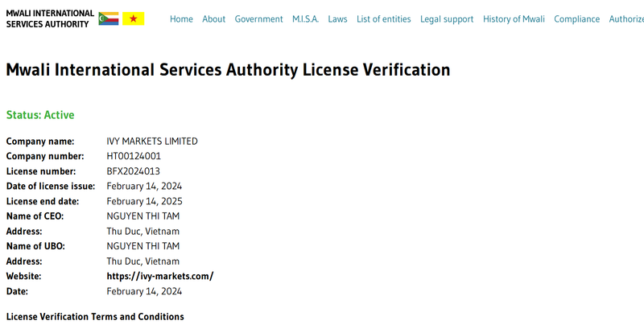Click the Website label
The image size is (644, 333).
tap(24, 277)
